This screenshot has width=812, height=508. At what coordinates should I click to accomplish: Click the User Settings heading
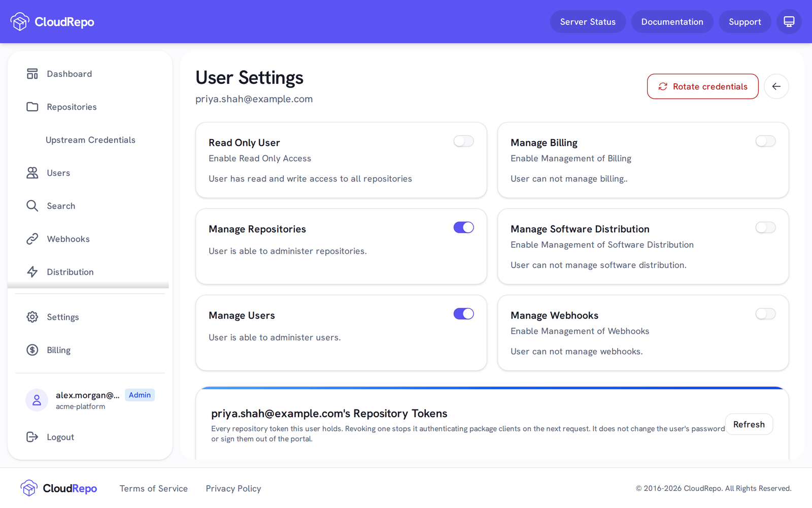point(249,78)
